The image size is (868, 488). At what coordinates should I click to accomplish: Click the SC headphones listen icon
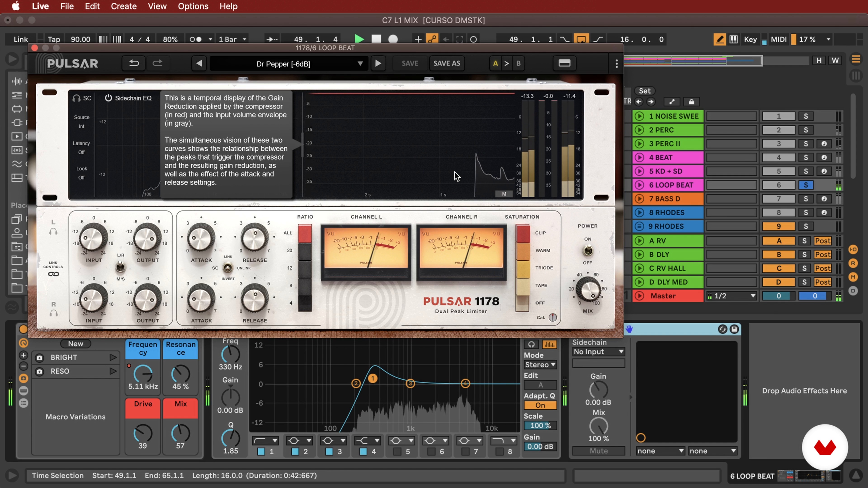tap(76, 98)
